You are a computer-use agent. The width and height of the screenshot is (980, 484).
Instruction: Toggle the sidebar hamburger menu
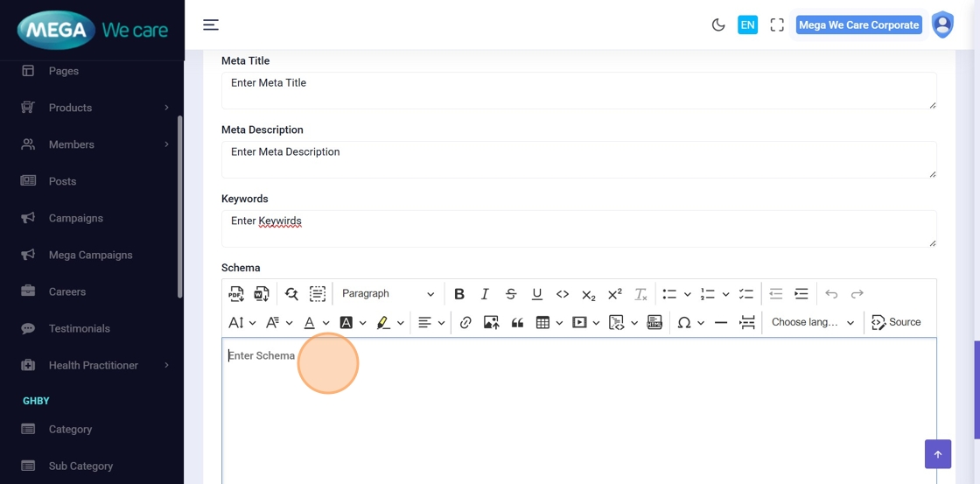pyautogui.click(x=211, y=25)
